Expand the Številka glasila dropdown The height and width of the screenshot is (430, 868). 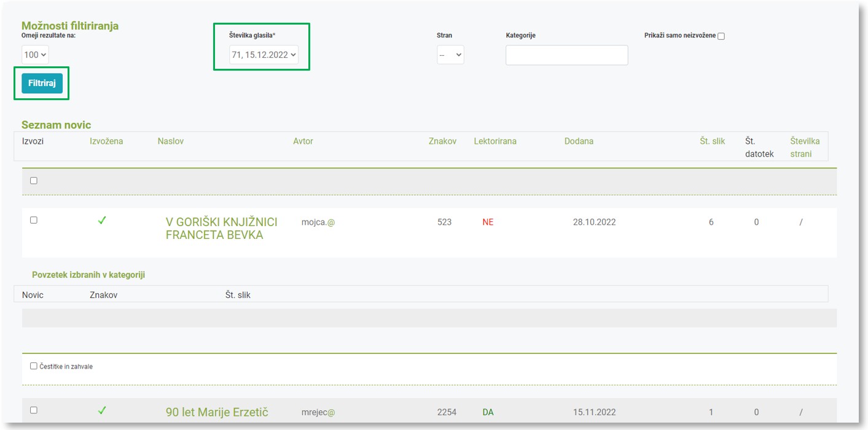[x=264, y=55]
